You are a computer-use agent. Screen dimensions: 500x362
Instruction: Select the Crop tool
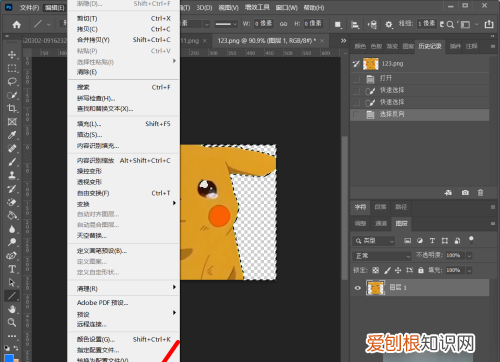12,108
